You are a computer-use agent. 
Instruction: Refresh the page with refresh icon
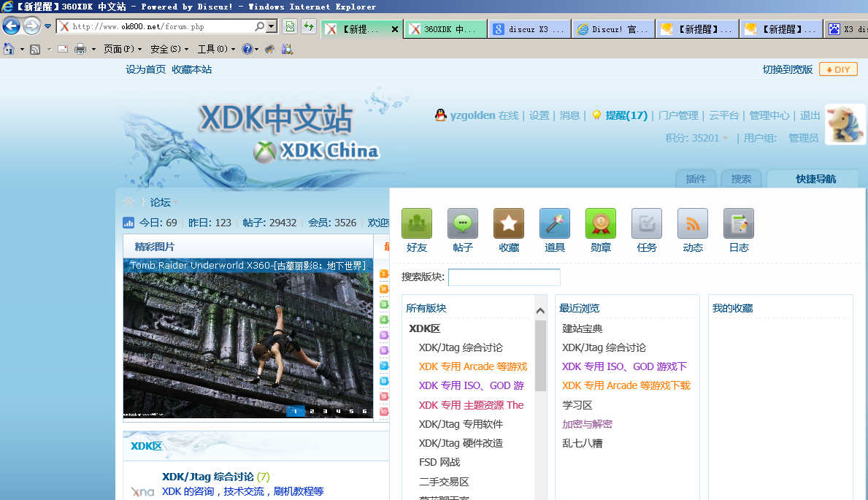click(x=308, y=26)
